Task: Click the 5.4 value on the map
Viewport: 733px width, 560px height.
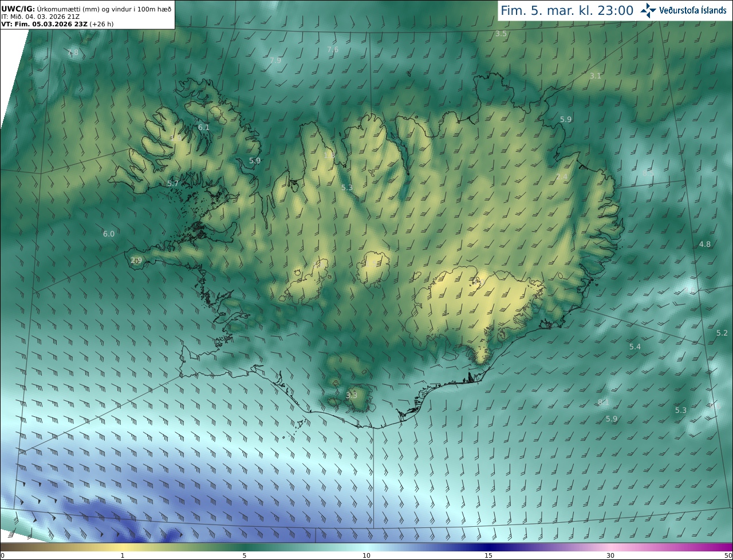Action: [x=635, y=346]
